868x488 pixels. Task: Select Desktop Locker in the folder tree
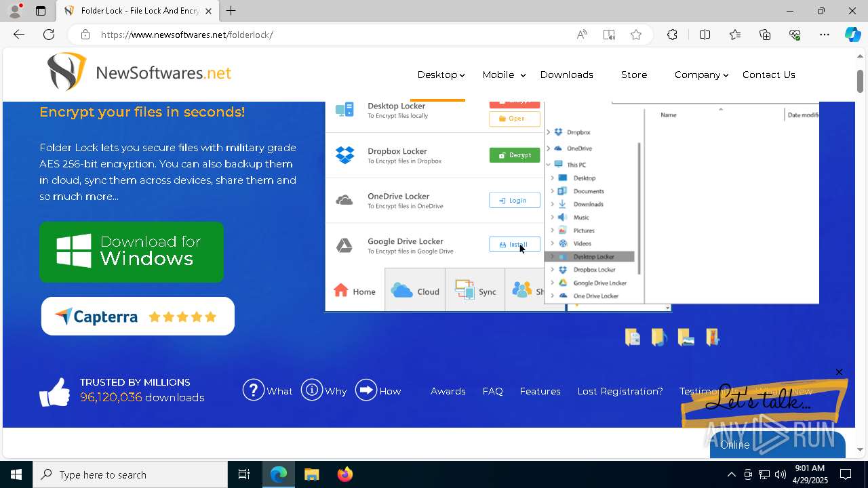[589, 257]
